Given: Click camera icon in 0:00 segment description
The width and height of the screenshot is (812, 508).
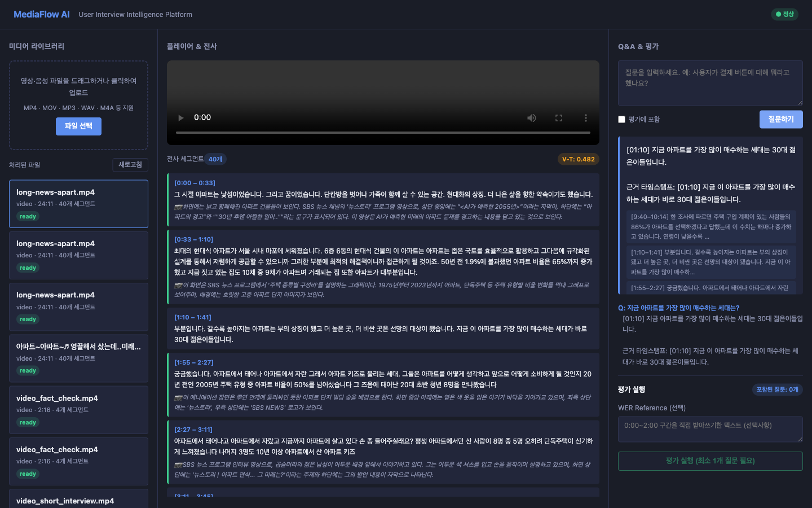Looking at the screenshot, I should pos(178,207).
